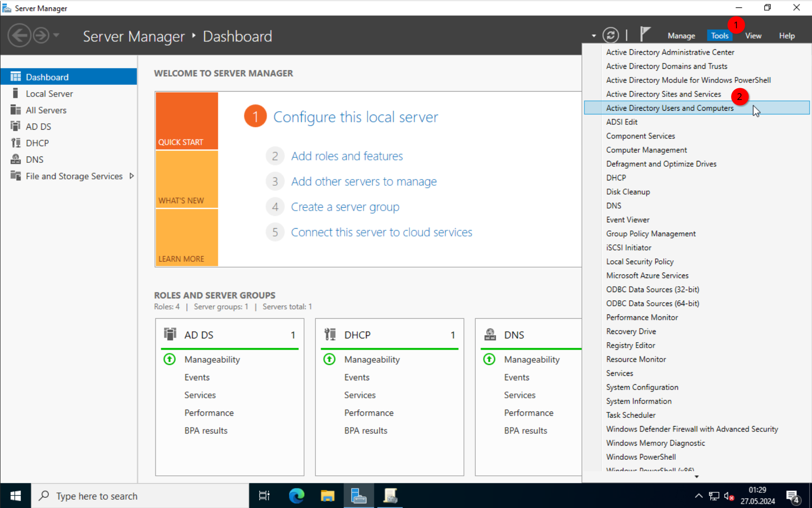This screenshot has height=508, width=812.
Task: Open Task View on the taskbar
Action: [264, 496]
